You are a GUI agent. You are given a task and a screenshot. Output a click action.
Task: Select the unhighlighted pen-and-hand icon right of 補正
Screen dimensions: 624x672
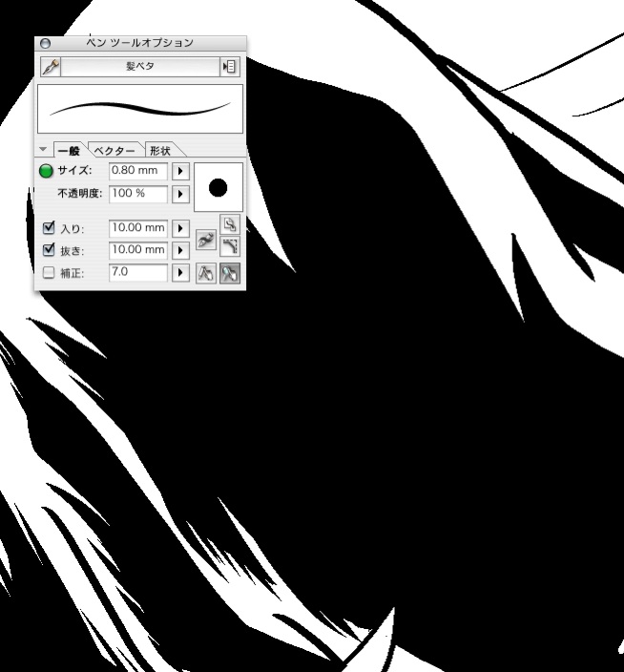pos(206,273)
